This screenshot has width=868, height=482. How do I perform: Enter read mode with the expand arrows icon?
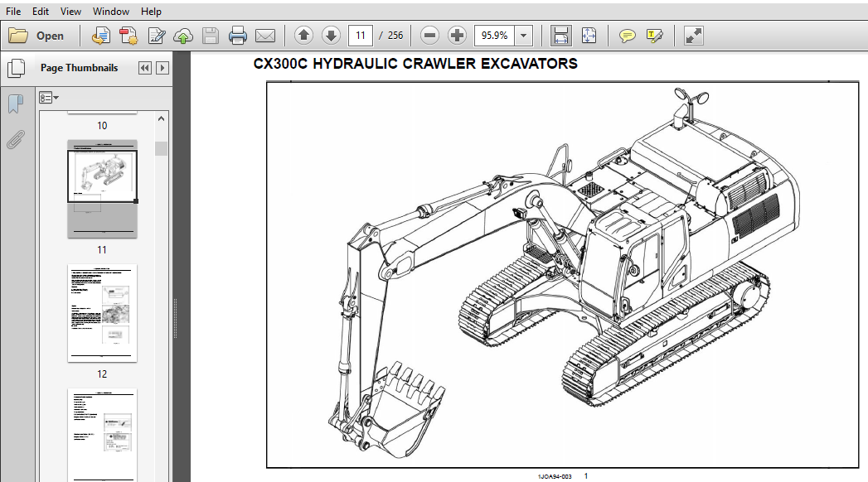(694, 36)
